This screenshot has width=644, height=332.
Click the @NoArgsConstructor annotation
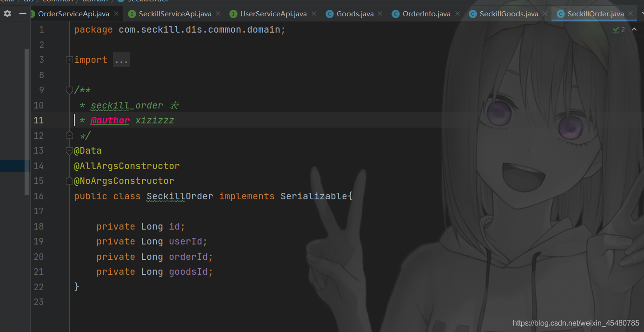click(x=124, y=181)
